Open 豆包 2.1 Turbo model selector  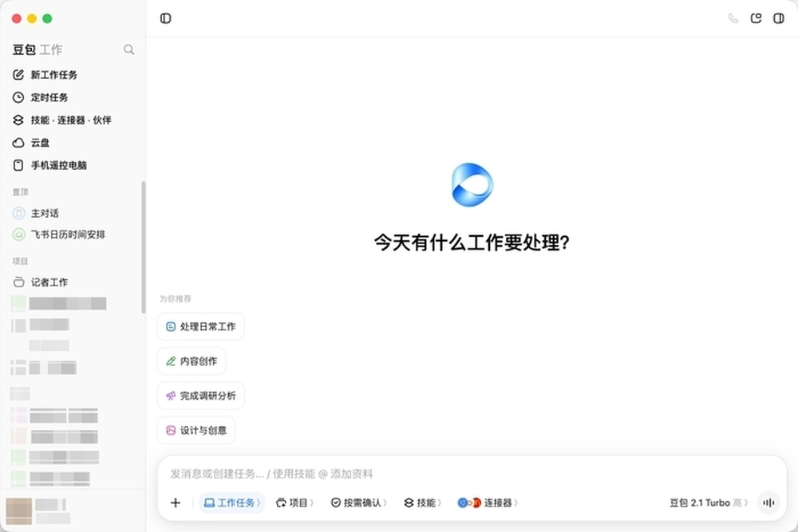click(709, 503)
